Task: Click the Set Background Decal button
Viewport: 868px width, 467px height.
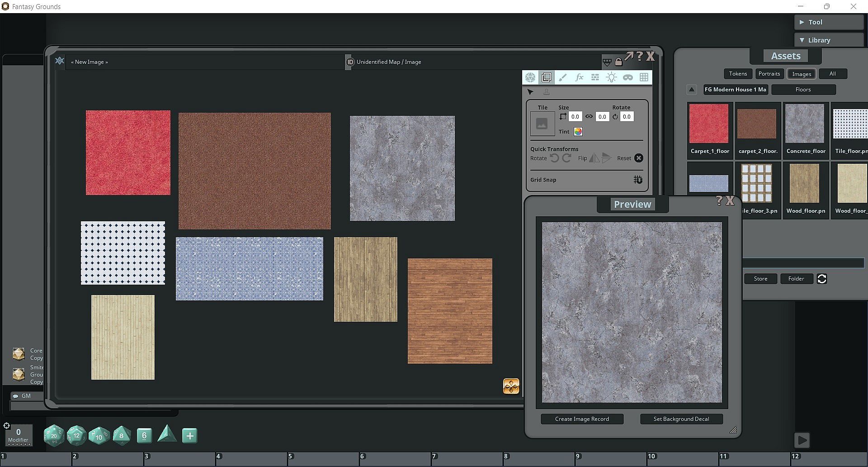Action: coord(681,419)
